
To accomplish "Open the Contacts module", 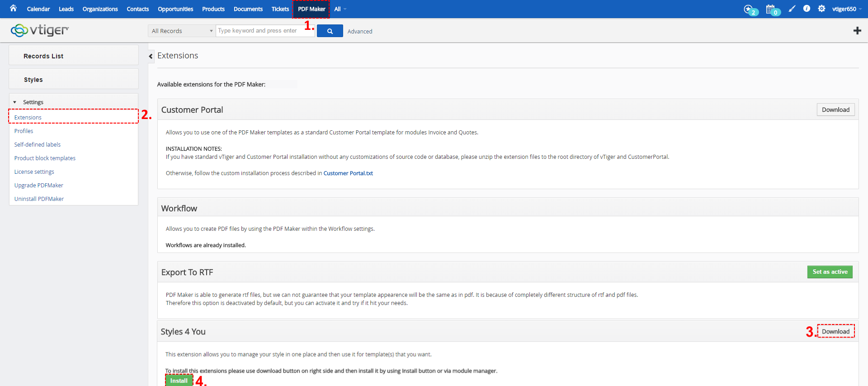I will point(137,9).
